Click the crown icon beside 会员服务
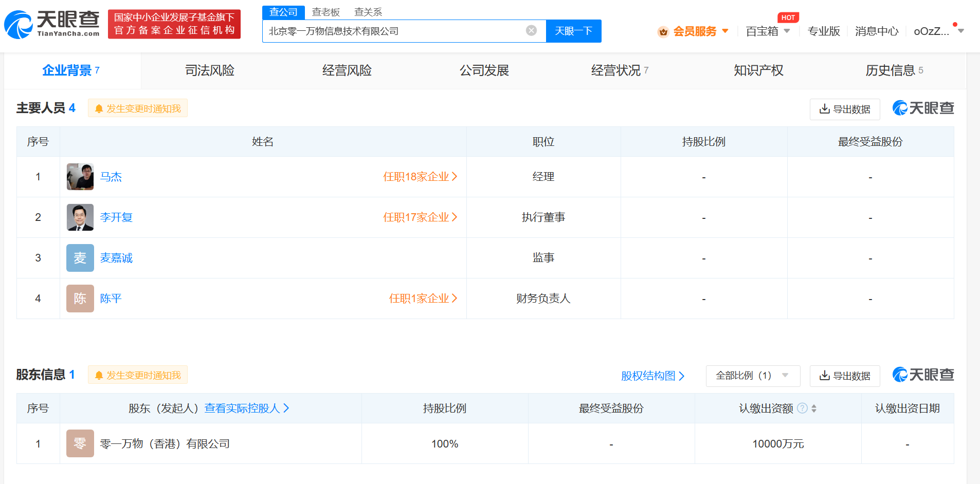The image size is (980, 484). [663, 32]
